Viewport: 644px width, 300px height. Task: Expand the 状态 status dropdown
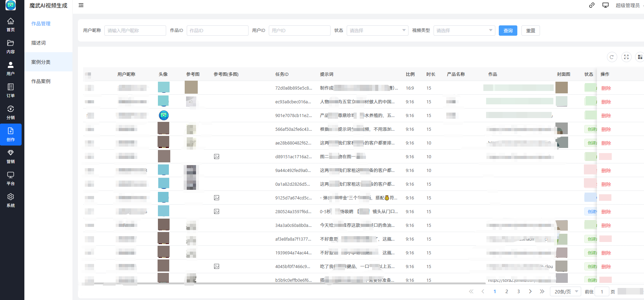coord(377,31)
